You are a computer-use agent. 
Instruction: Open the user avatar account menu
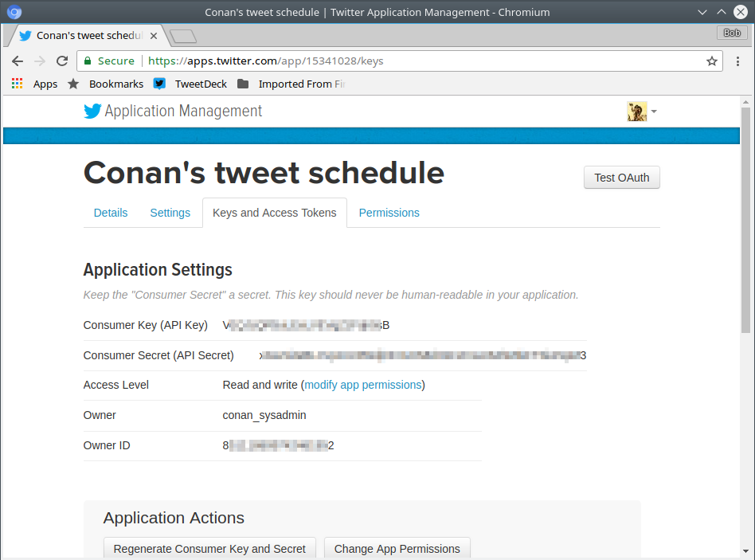(x=637, y=112)
